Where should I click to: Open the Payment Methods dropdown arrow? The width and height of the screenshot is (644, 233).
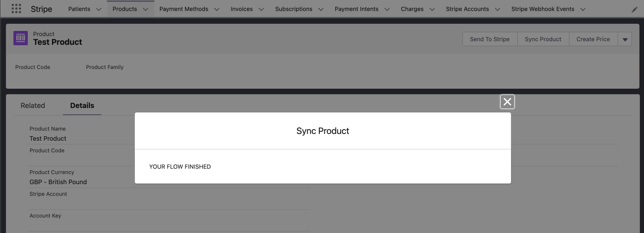tap(217, 9)
